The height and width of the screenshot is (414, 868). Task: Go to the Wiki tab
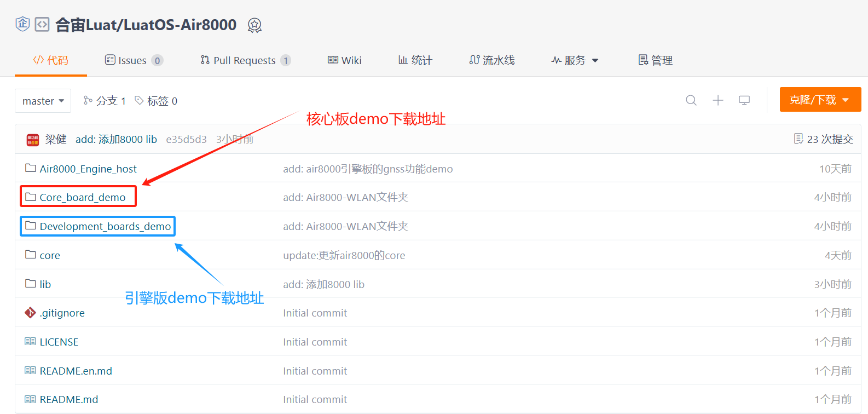click(345, 60)
